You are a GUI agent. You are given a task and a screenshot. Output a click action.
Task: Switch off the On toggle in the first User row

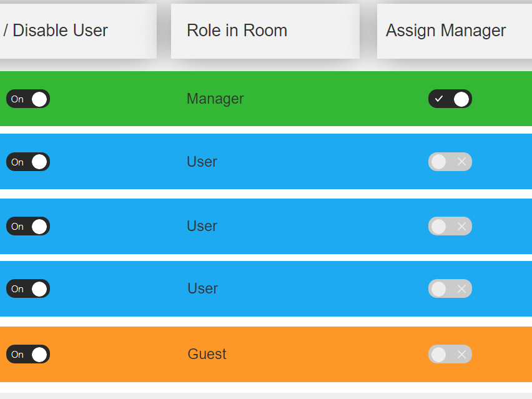coord(28,162)
